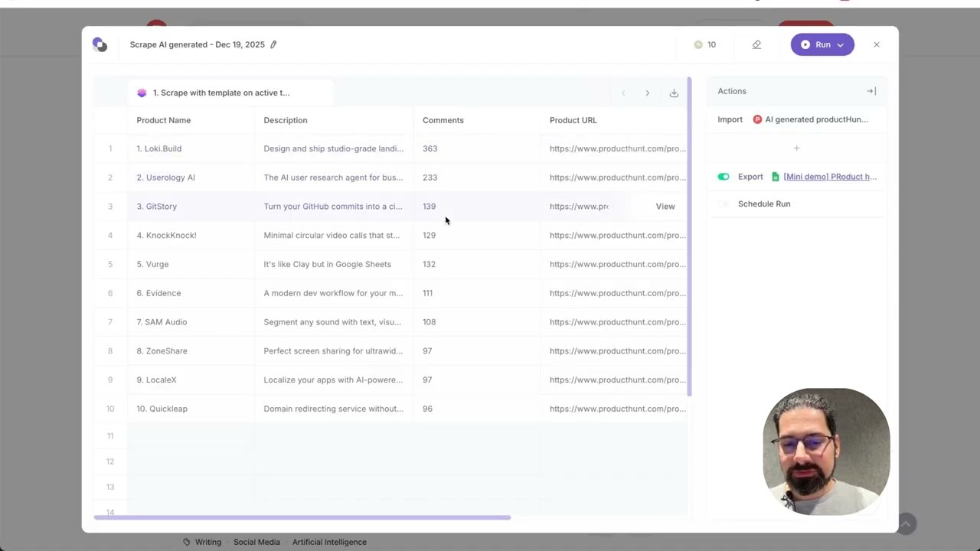Collapse the Actions panel with arrow icon
The image size is (980, 551).
click(x=871, y=91)
